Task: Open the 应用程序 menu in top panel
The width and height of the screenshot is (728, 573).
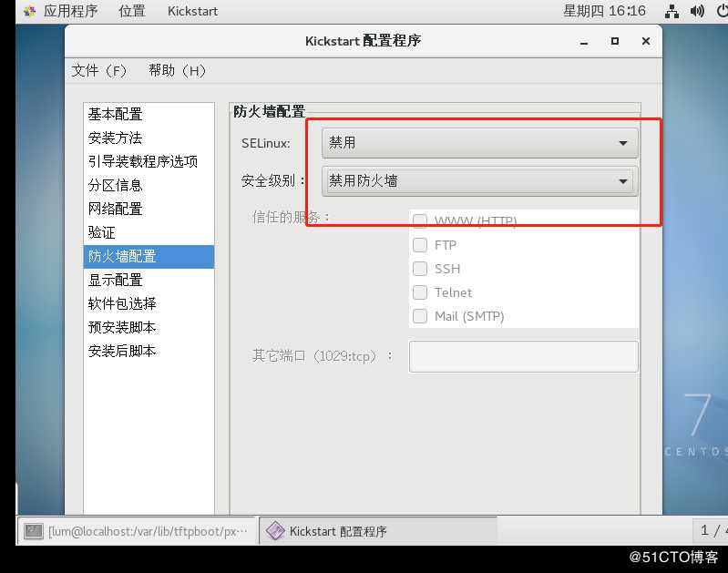Action: (70, 11)
